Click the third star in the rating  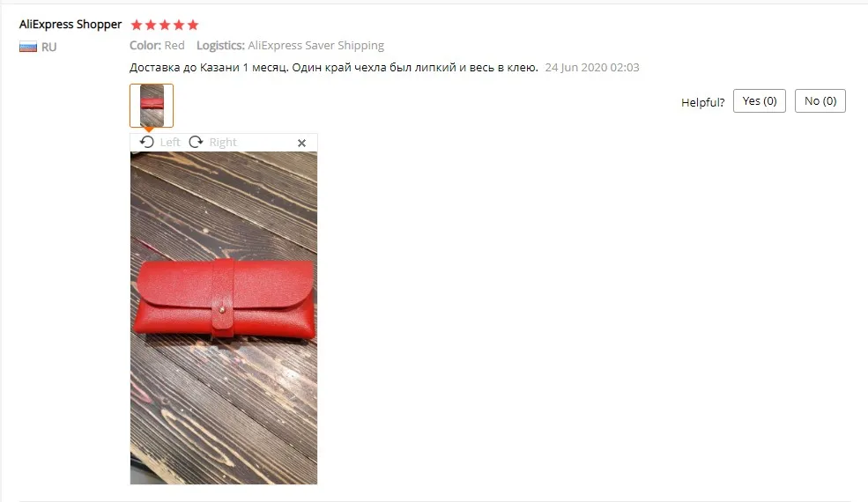[165, 25]
